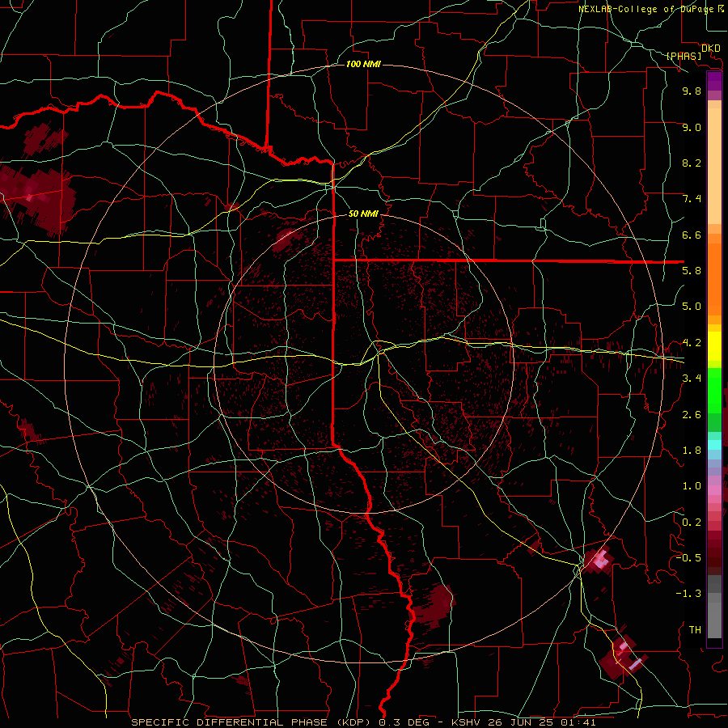Select the "DKD" label above the scale
The height and width of the screenshot is (728, 728).
pyautogui.click(x=710, y=49)
